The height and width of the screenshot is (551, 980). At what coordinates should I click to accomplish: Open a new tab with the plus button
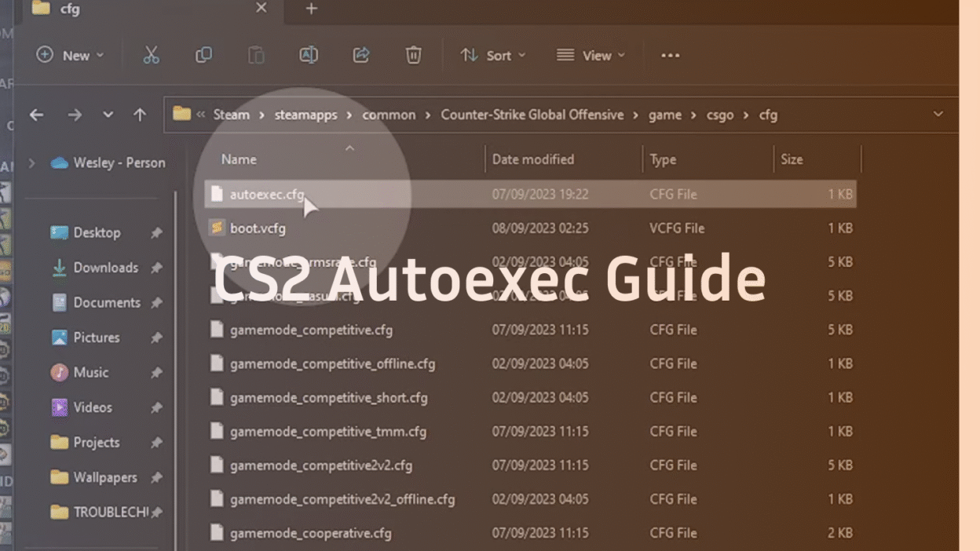tap(311, 9)
